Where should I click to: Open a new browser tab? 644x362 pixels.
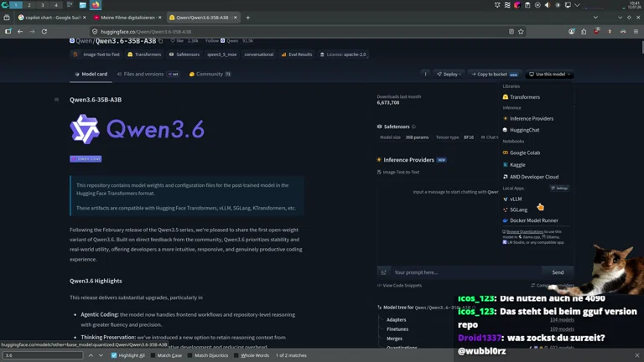(247, 18)
